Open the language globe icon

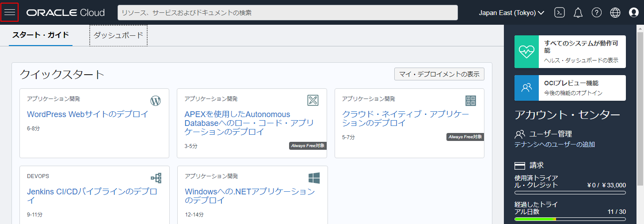[615, 12]
